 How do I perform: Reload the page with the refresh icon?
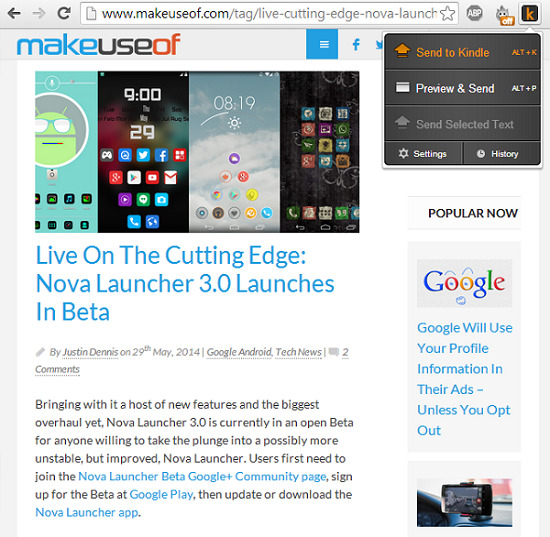coord(64,14)
